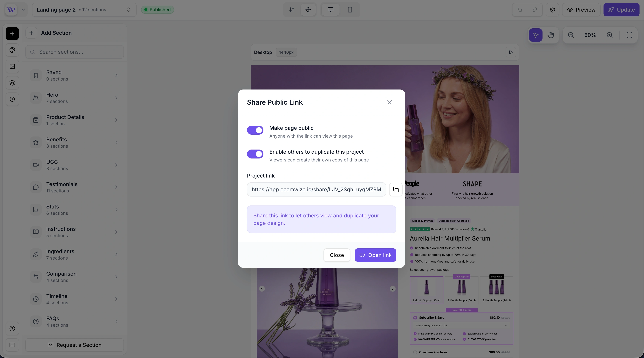Open the Comparison category item
Screen dimensions: 644x358
pyautogui.click(x=74, y=277)
